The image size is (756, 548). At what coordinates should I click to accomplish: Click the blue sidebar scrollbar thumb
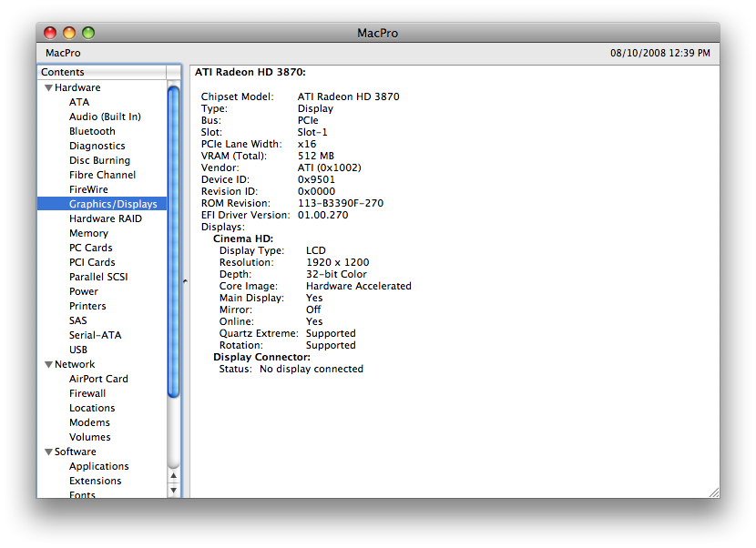[174, 241]
